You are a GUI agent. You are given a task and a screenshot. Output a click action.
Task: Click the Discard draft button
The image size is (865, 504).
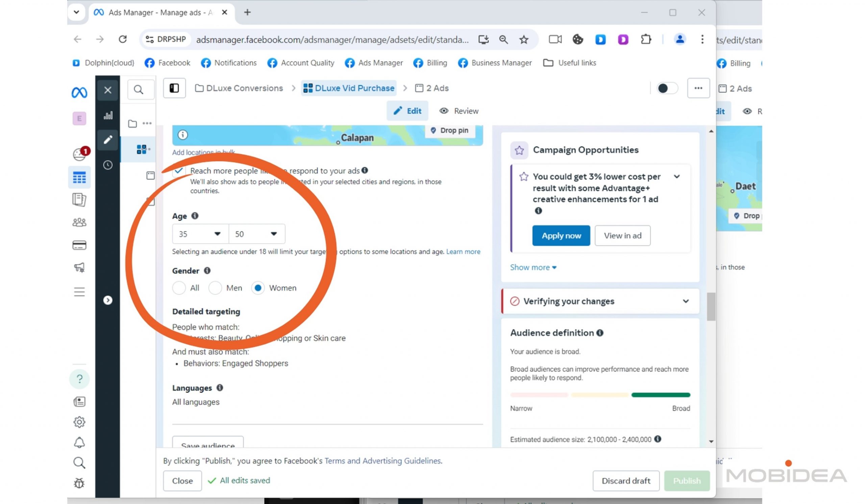[626, 481]
